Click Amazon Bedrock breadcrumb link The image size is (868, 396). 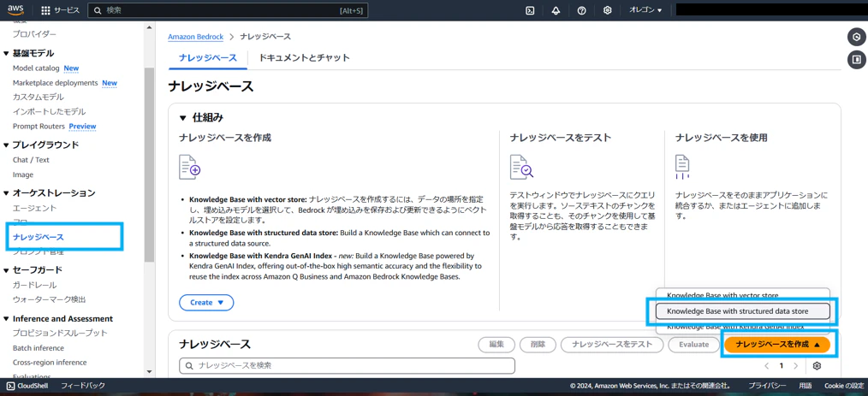pyautogui.click(x=195, y=37)
